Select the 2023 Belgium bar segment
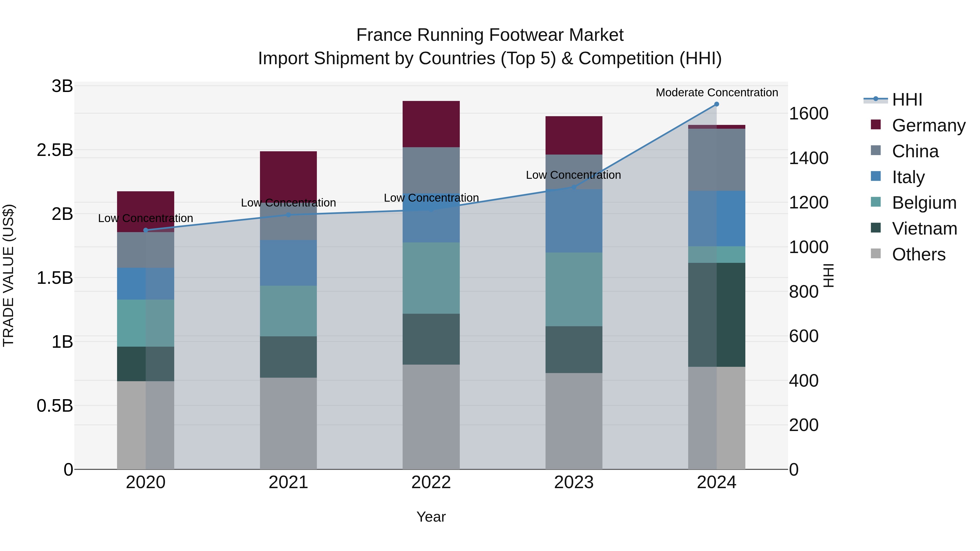This screenshot has height=551, width=980. (574, 290)
